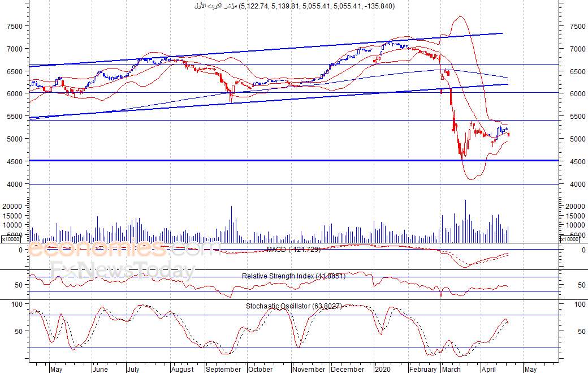Click the November label on the time axis
This screenshot has height=373, width=588.
click(x=309, y=369)
